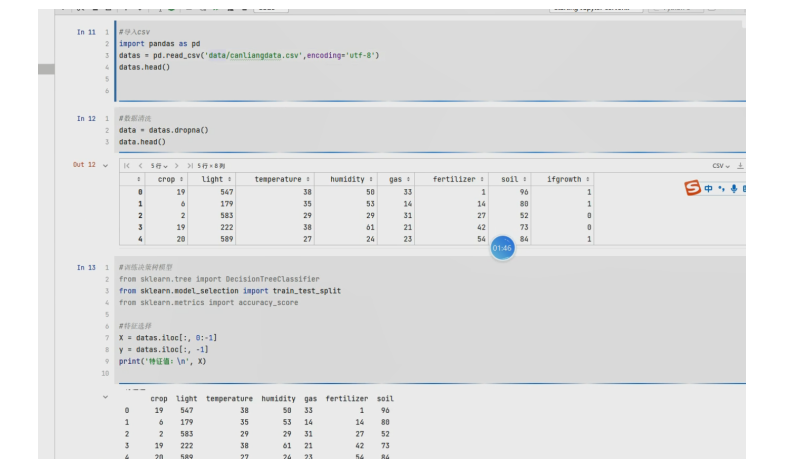The width and height of the screenshot is (803, 468).
Task: Jump to last page of Out 12 table
Action: click(190, 166)
